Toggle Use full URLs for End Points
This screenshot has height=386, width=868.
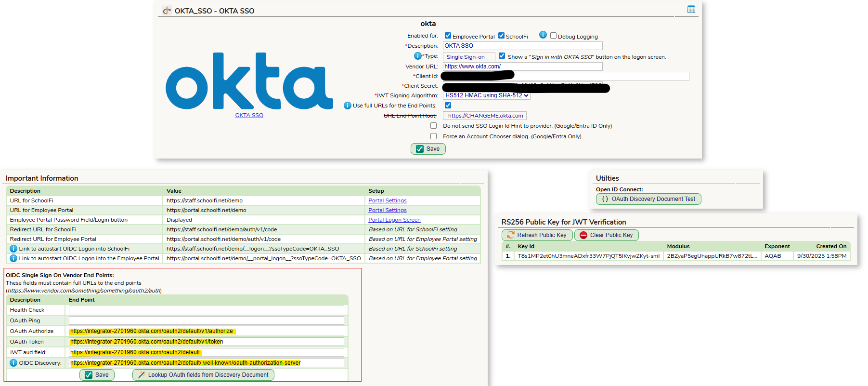[448, 105]
